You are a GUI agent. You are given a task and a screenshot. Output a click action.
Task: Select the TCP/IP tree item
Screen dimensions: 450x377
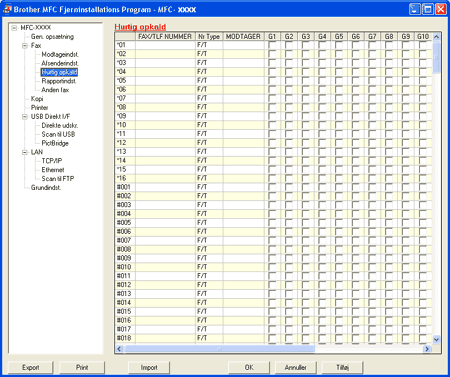coord(52,161)
